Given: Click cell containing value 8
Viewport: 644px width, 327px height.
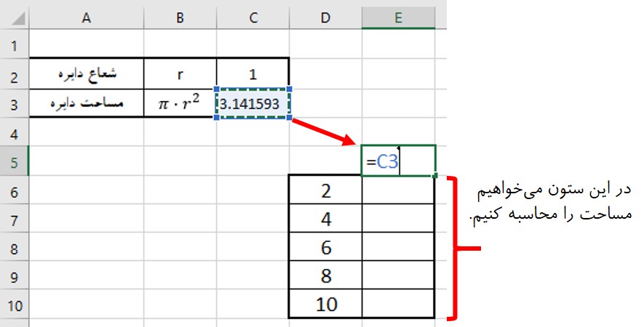Looking at the screenshot, I should [x=326, y=275].
